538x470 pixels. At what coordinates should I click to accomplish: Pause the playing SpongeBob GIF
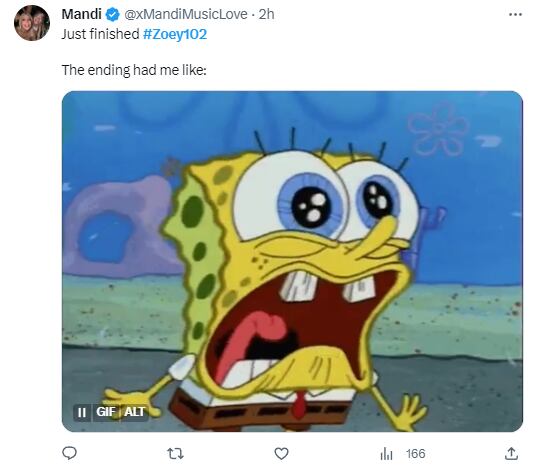click(x=82, y=412)
